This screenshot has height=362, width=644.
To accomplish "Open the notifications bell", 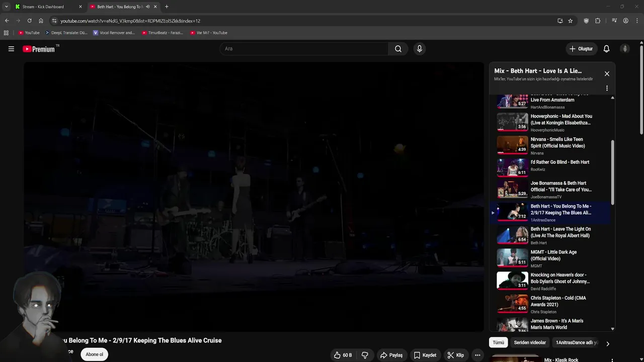I will pos(606,49).
